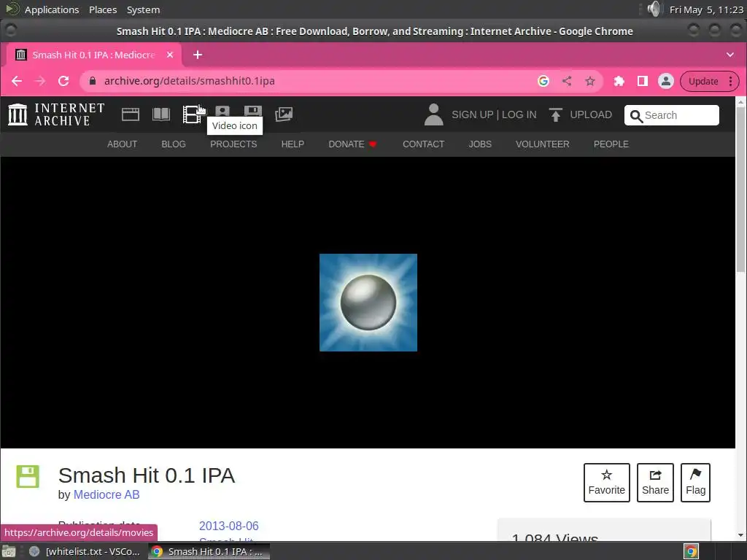Click the user avatar icon beside Sign Up
This screenshot has width=747, height=560.
433,114
